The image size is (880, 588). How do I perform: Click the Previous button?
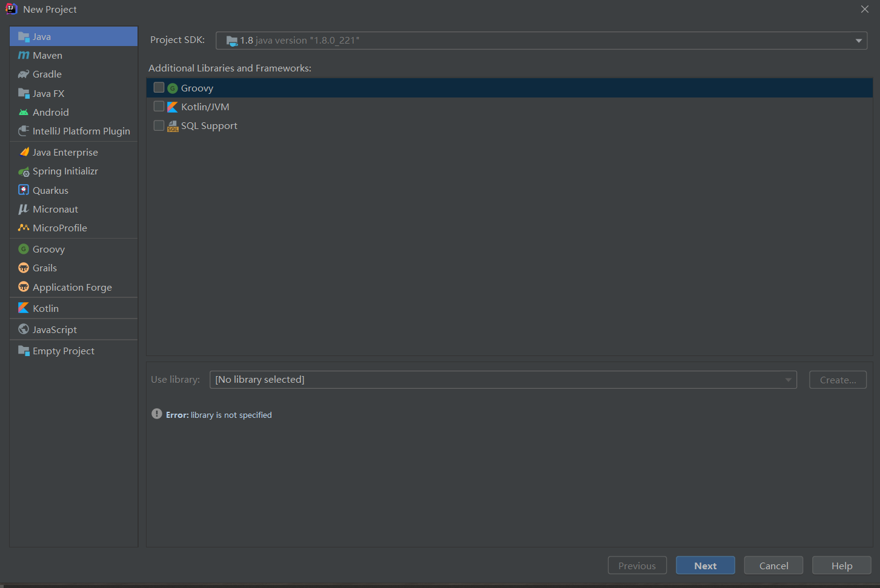pos(637,566)
